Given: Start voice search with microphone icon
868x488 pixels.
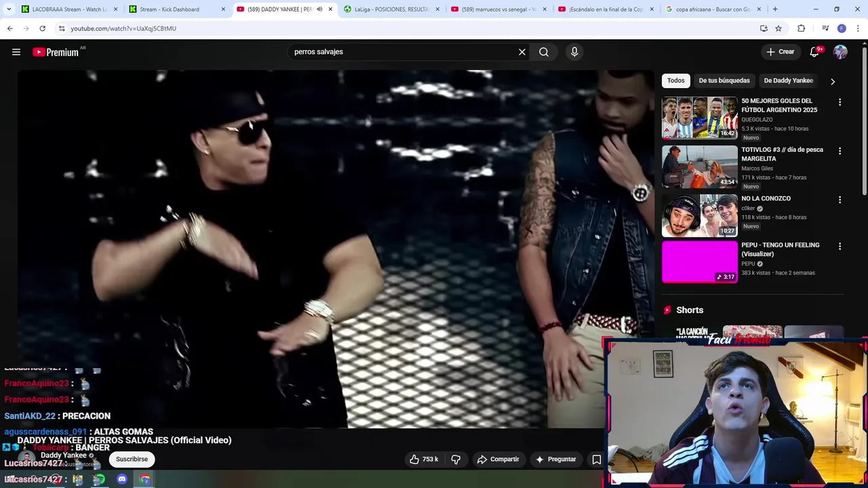Looking at the screenshot, I should [574, 52].
